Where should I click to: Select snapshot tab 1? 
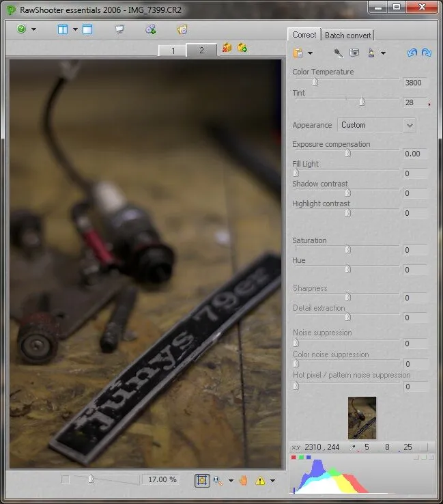(173, 51)
